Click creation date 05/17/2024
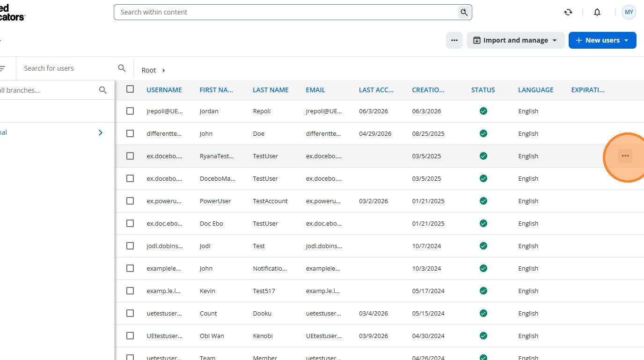Screen dimensions: 644x360 click(428, 291)
